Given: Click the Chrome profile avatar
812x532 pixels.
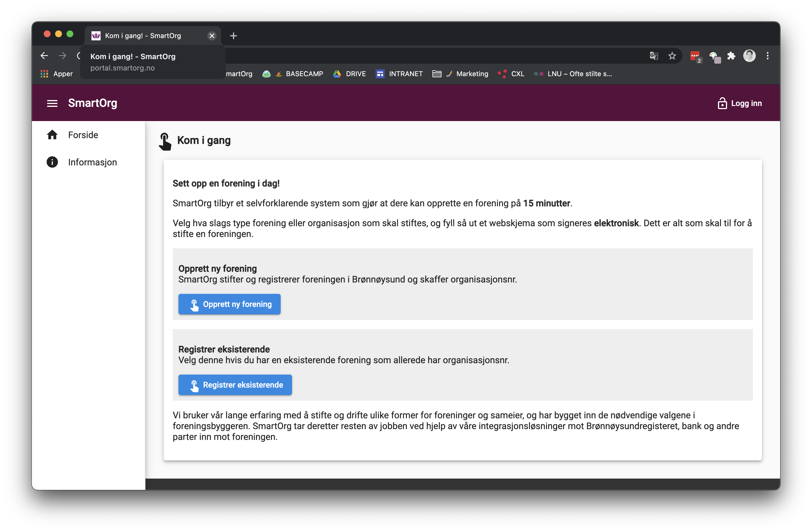Looking at the screenshot, I should click(x=749, y=56).
